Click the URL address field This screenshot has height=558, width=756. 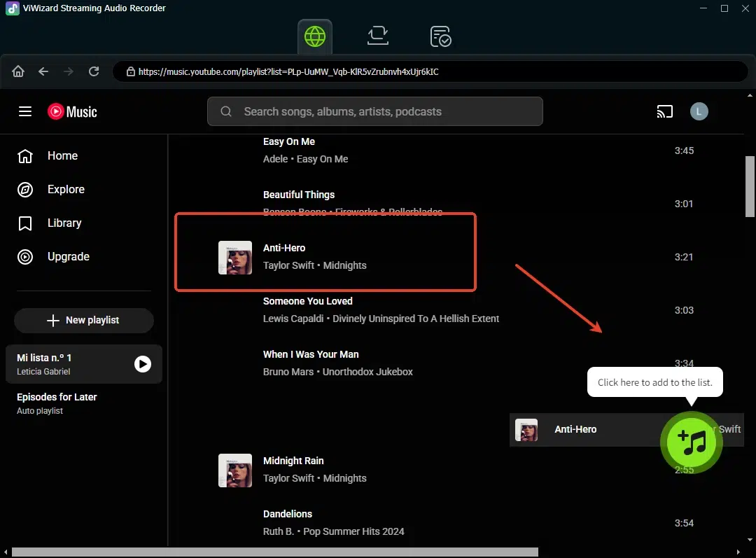click(430, 72)
